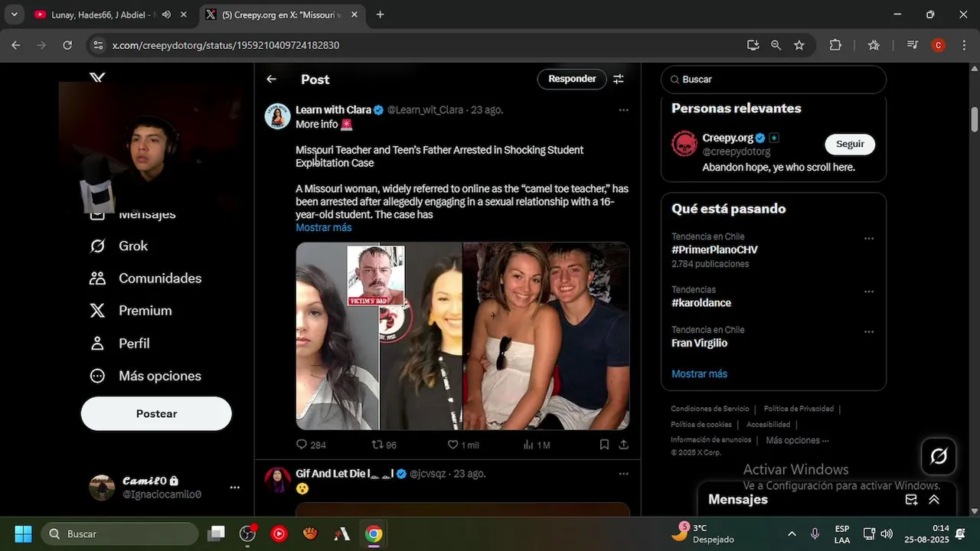Open the Fran Virgilio trend
980x551 pixels.
click(699, 343)
